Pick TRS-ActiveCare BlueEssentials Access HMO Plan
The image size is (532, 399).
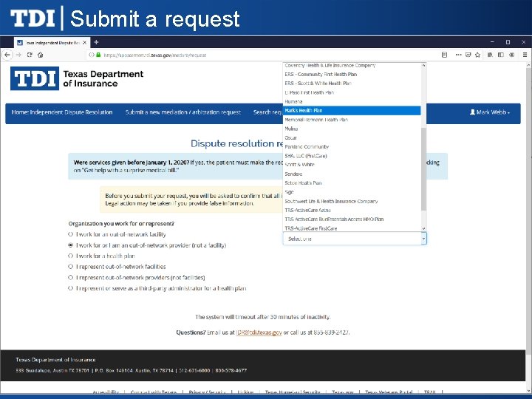pos(352,219)
